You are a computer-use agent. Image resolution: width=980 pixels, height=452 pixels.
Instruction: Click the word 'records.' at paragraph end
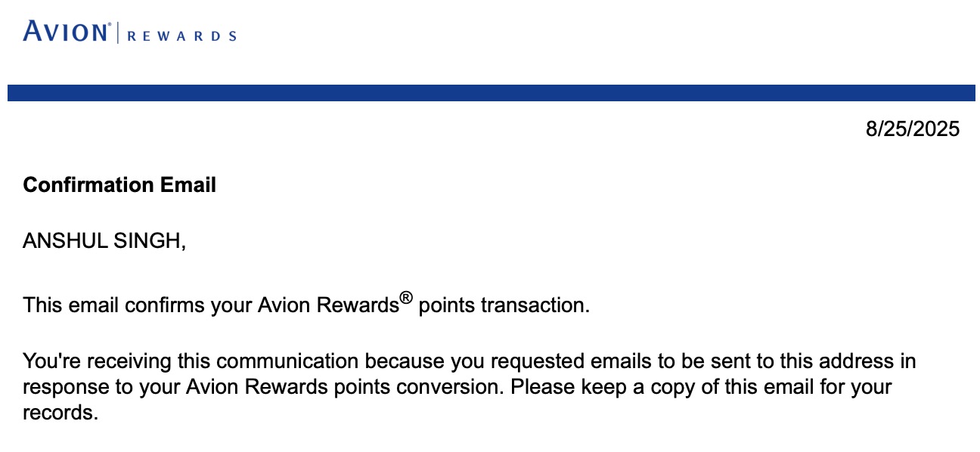tap(60, 414)
